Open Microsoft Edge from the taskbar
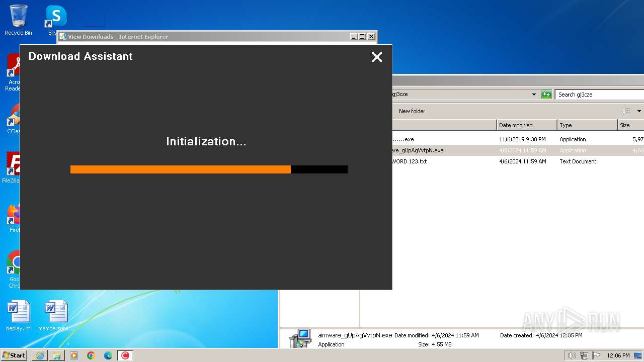Image resolution: width=644 pixels, height=362 pixels. coord(108,355)
